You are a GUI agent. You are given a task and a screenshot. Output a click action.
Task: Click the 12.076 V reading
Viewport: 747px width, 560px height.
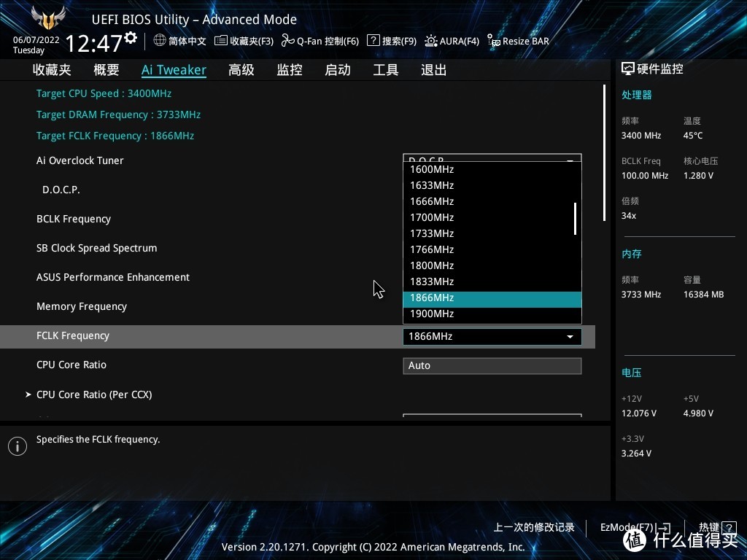[x=639, y=413]
